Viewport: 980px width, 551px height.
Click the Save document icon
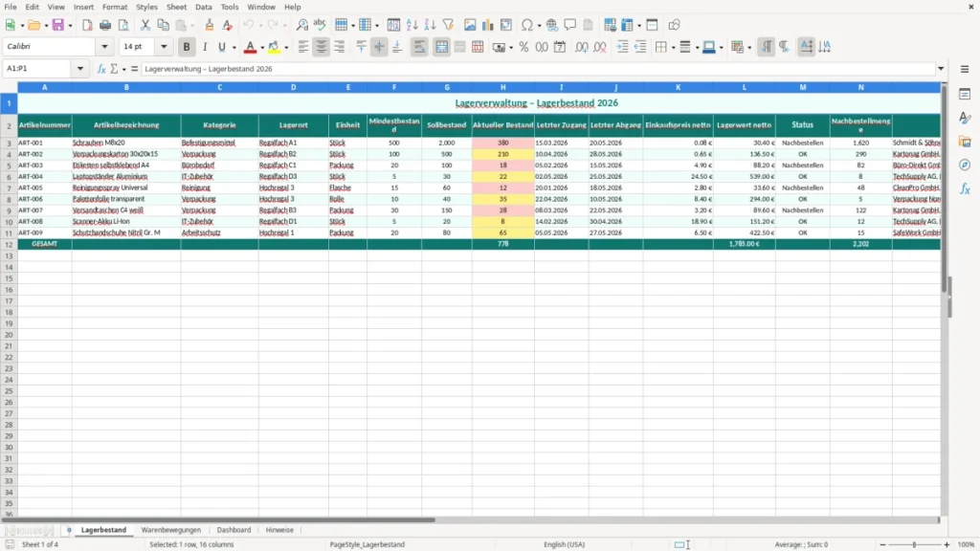tap(58, 25)
